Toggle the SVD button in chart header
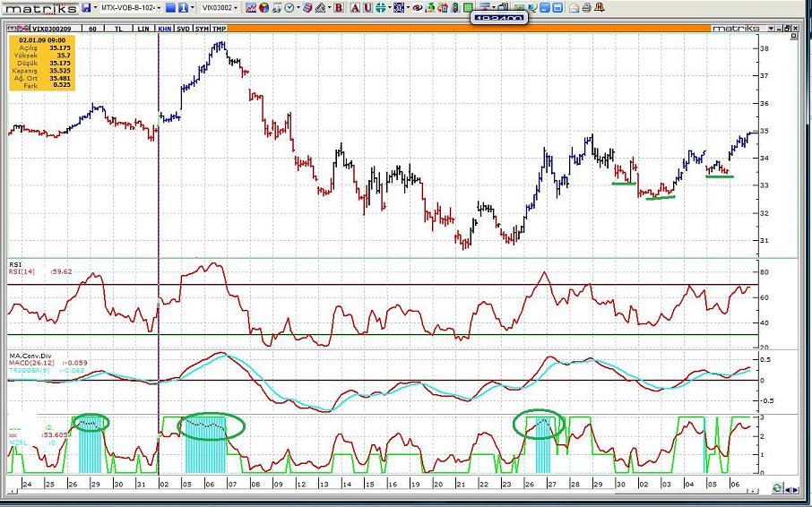This screenshot has width=812, height=507. point(183,28)
